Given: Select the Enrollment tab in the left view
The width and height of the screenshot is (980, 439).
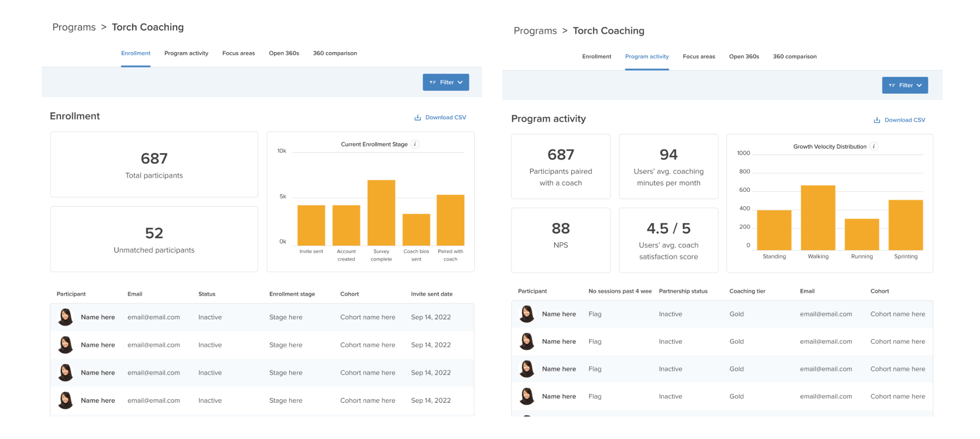Looking at the screenshot, I should [136, 53].
